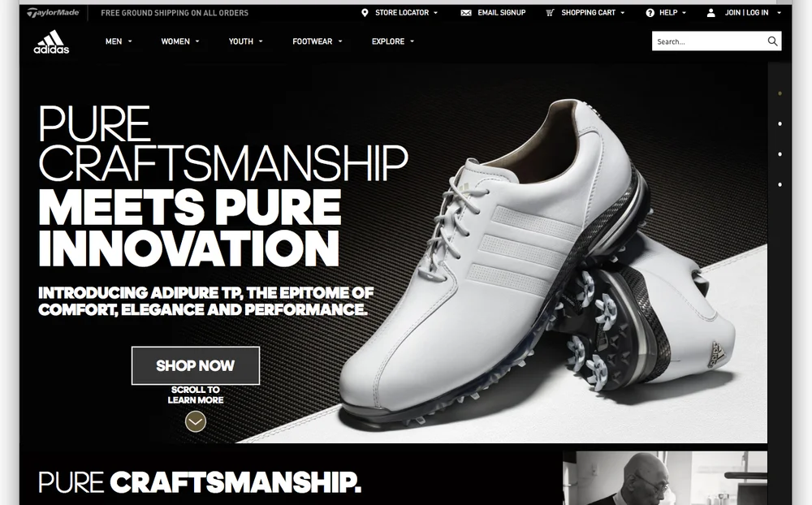812x505 pixels.
Task: Click the email signup envelope icon
Action: [x=466, y=12]
